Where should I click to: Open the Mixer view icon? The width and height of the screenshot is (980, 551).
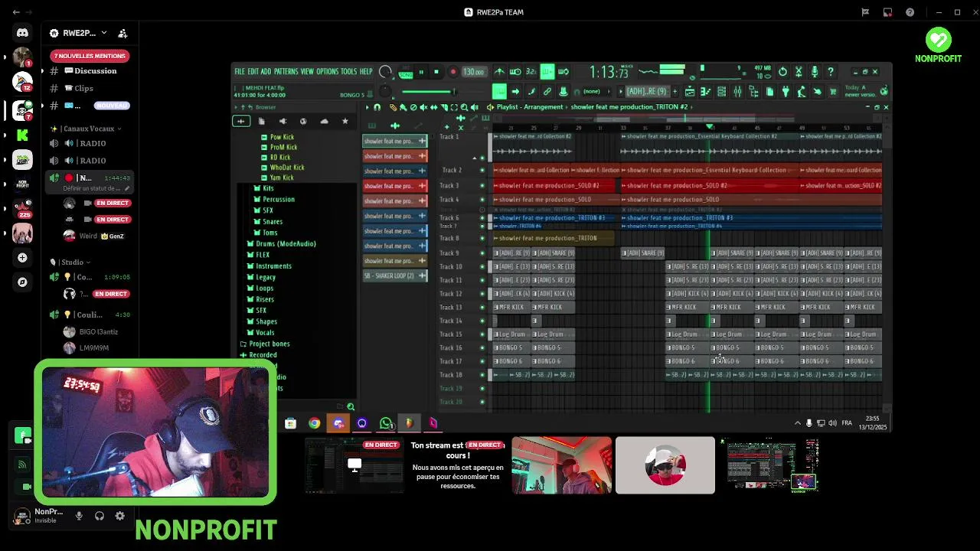click(x=737, y=92)
